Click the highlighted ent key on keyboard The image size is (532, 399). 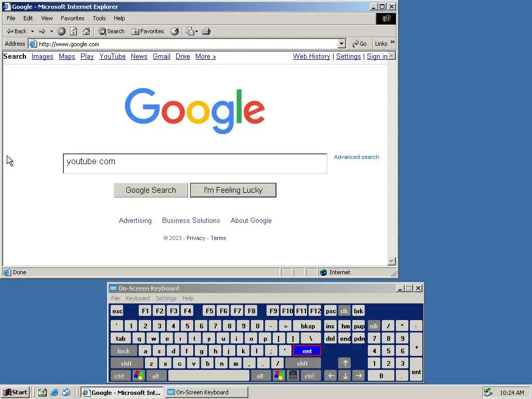(307, 351)
